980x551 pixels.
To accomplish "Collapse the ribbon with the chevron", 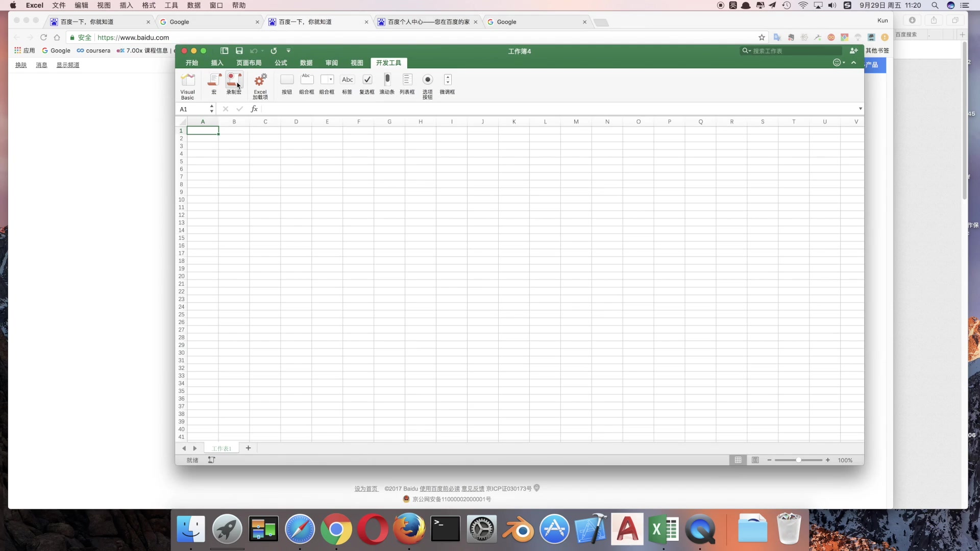I will tap(853, 63).
